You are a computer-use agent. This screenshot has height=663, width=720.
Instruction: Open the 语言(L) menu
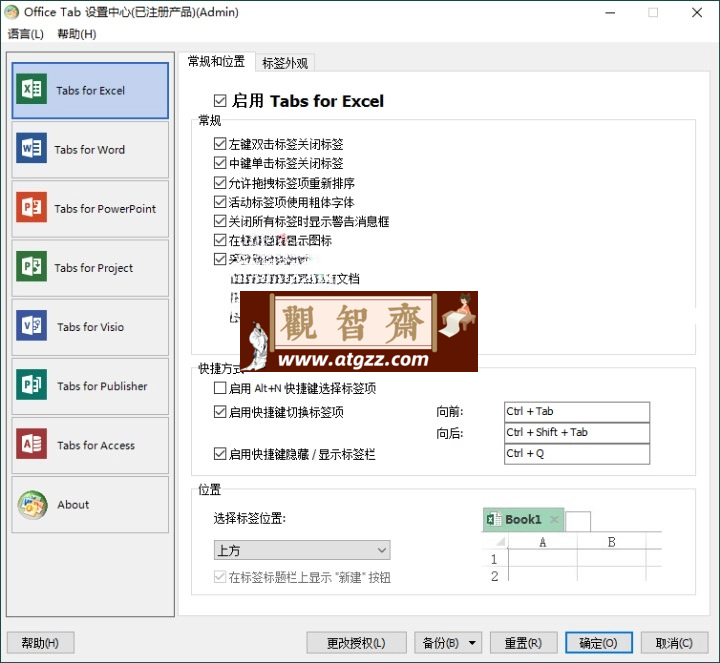pos(25,34)
